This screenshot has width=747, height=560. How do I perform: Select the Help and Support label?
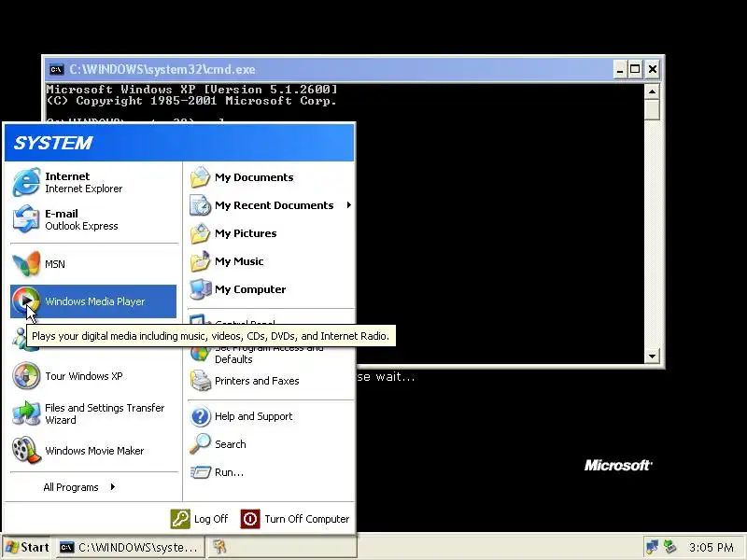tap(253, 416)
